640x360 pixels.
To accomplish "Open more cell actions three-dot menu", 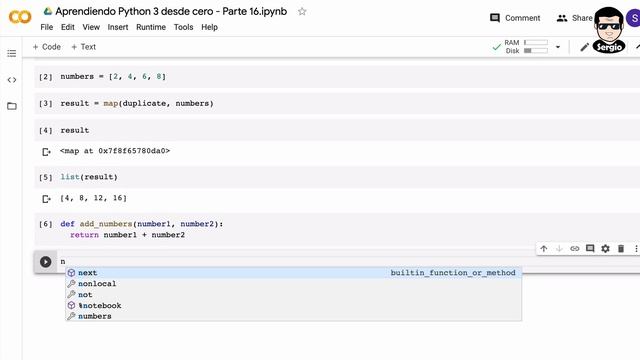I will tap(636, 249).
